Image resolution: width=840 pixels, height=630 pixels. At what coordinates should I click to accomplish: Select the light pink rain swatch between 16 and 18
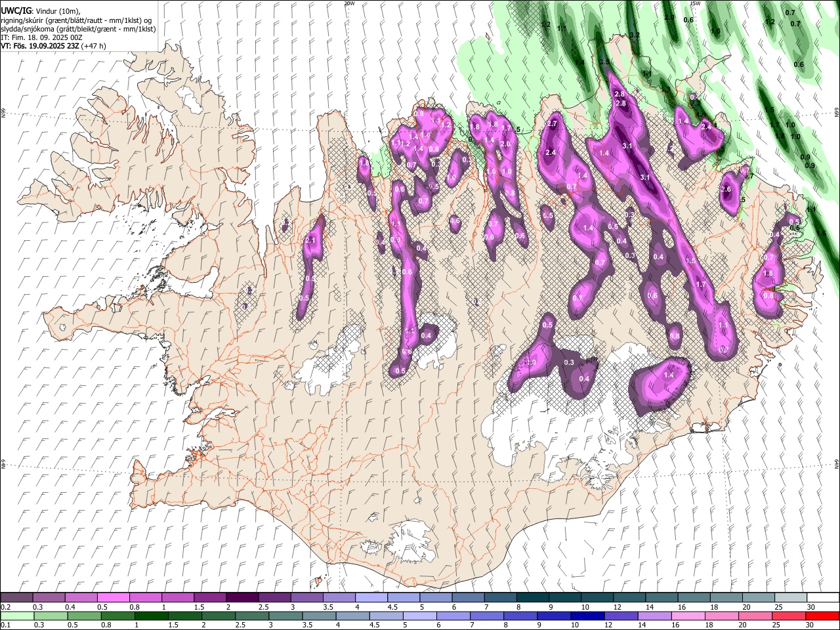tap(687, 616)
